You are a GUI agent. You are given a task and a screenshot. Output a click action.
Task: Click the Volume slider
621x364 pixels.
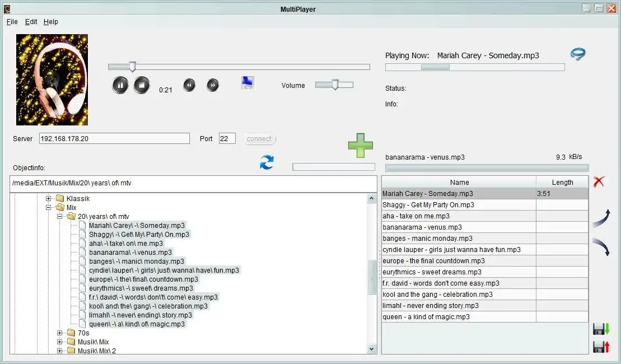pos(334,85)
